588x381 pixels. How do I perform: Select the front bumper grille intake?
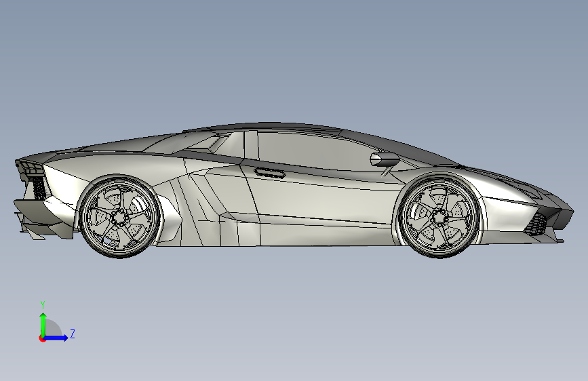536,224
